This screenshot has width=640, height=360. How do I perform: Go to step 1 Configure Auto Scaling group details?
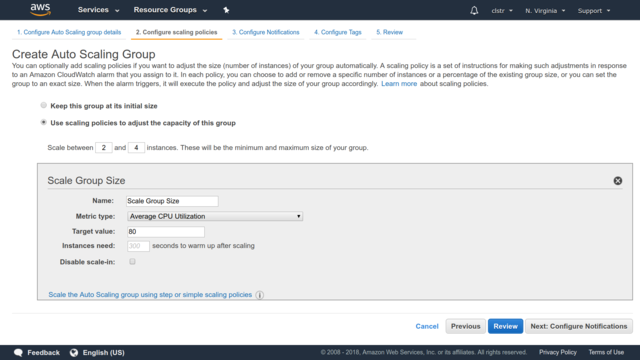point(69,32)
